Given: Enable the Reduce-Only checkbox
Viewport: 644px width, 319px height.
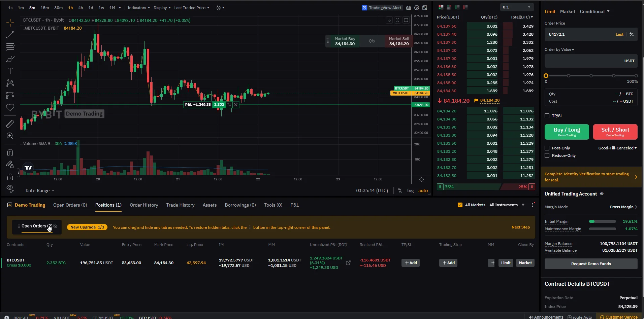Looking at the screenshot, I should [547, 155].
